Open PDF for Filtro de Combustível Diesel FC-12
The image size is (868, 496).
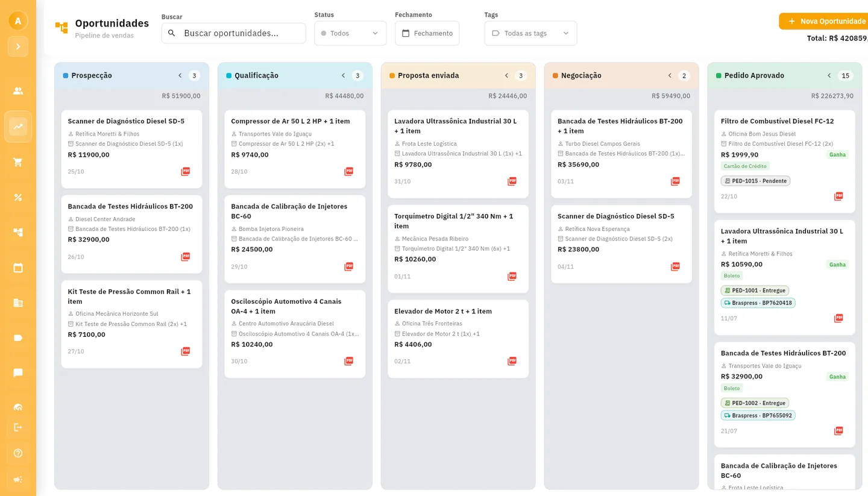838,196
